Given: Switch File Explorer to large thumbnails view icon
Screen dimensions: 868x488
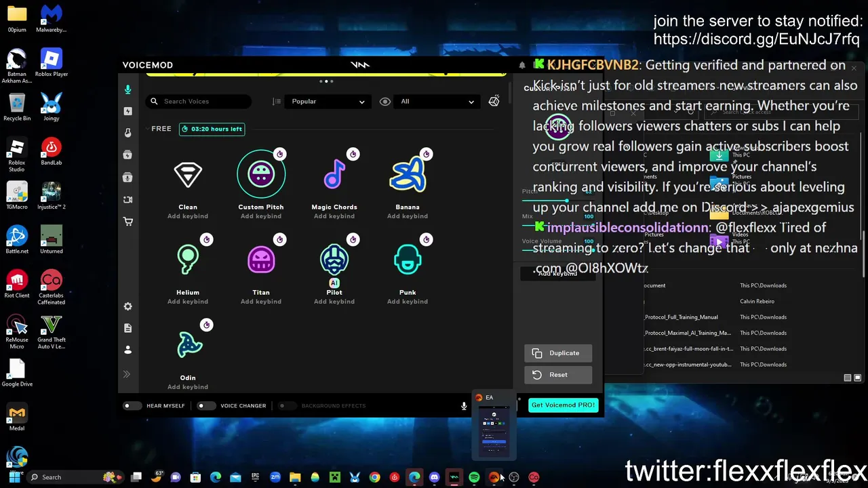Looking at the screenshot, I should [858, 378].
